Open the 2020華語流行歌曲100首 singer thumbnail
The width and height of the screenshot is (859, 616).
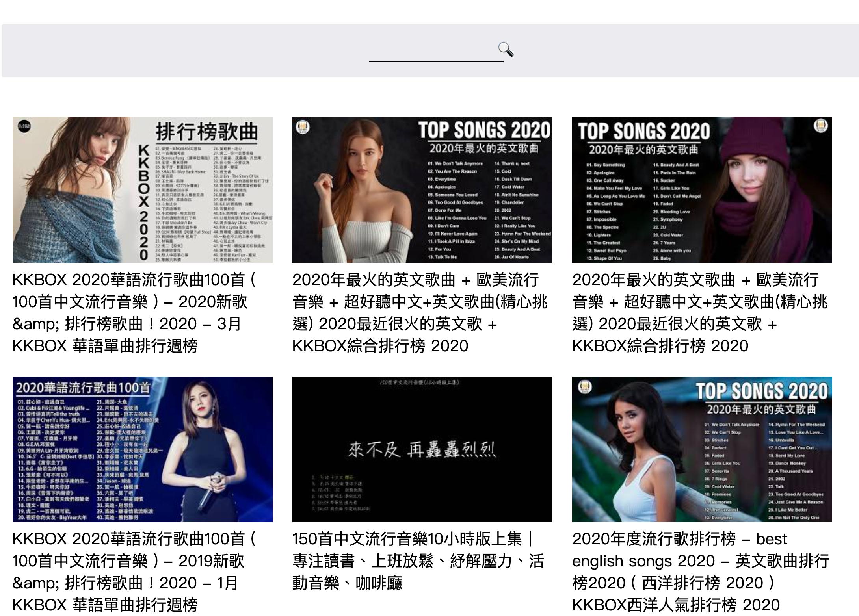coord(143,449)
